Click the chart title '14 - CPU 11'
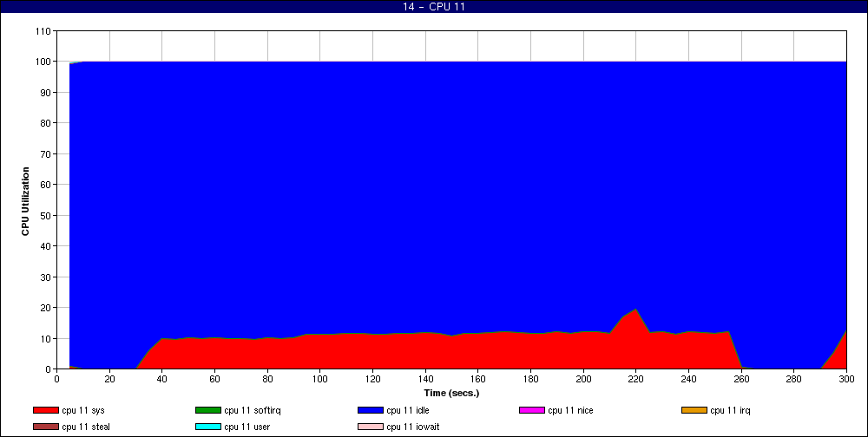 pyautogui.click(x=434, y=7)
